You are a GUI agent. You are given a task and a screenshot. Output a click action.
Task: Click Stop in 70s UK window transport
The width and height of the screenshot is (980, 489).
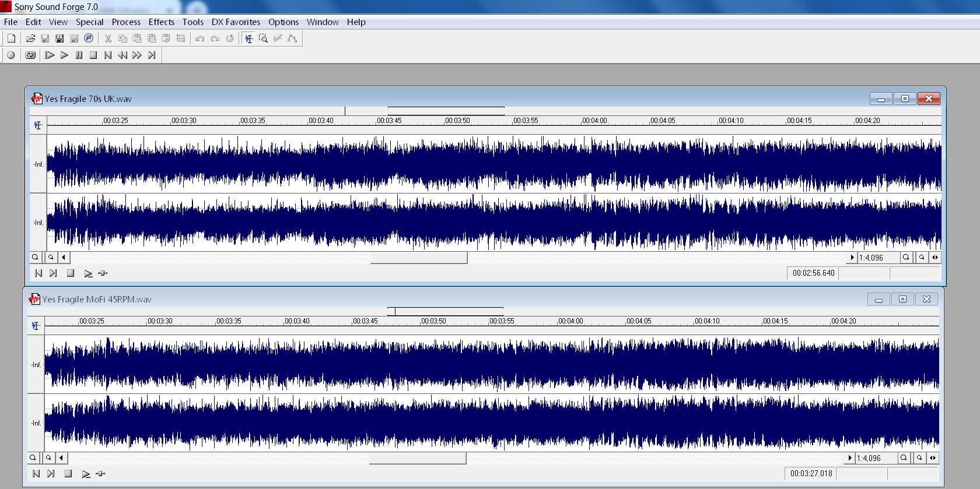coord(71,273)
